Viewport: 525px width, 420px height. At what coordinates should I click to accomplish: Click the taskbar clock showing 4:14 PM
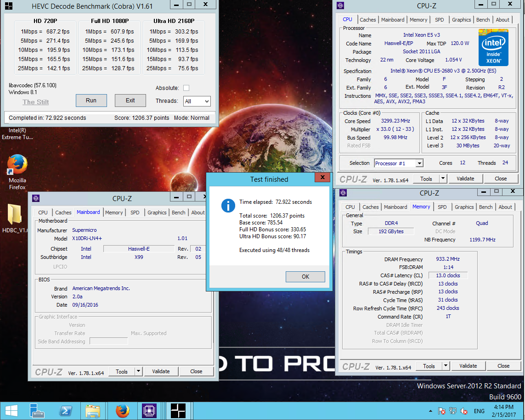click(x=503, y=411)
